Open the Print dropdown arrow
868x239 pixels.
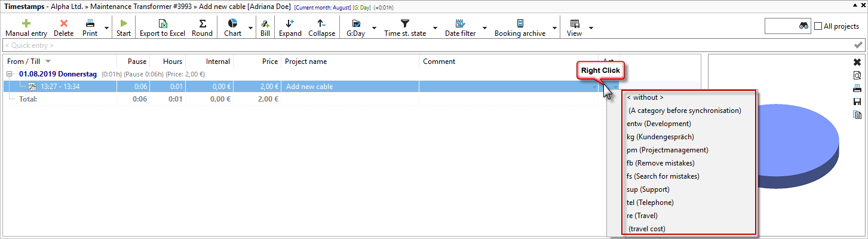pos(106,28)
